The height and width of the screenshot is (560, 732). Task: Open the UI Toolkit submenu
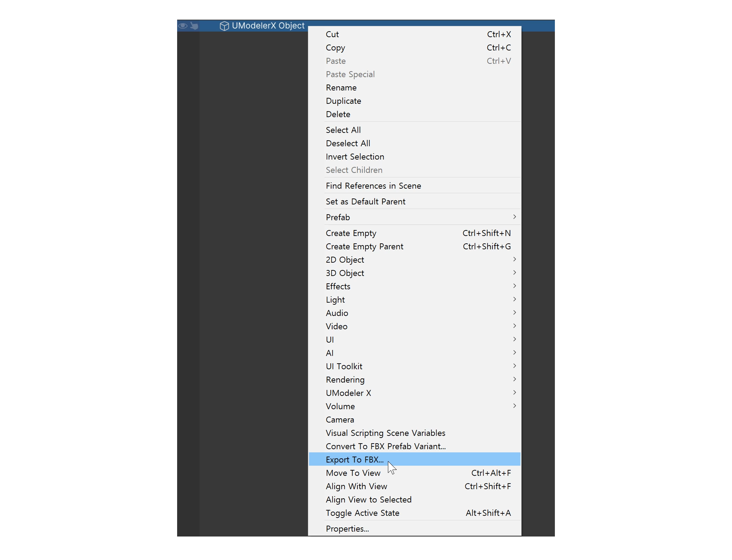(415, 366)
